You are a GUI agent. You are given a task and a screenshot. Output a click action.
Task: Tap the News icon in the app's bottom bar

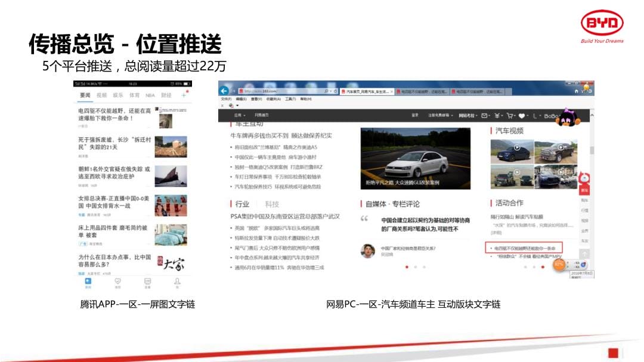[88, 282]
